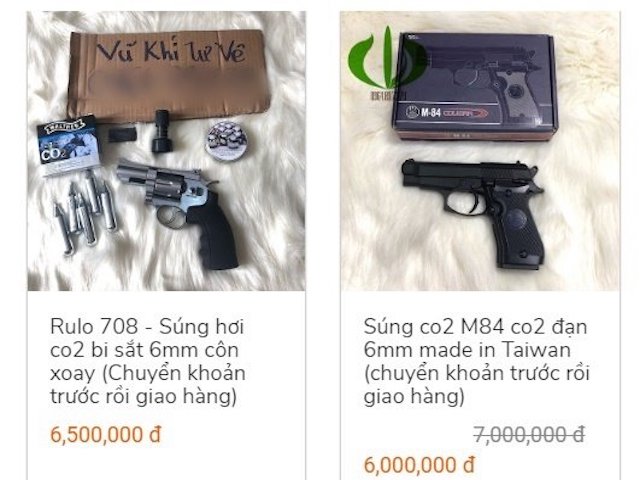Click the Rulo 708 product title link
640x480 pixels.
point(148,361)
